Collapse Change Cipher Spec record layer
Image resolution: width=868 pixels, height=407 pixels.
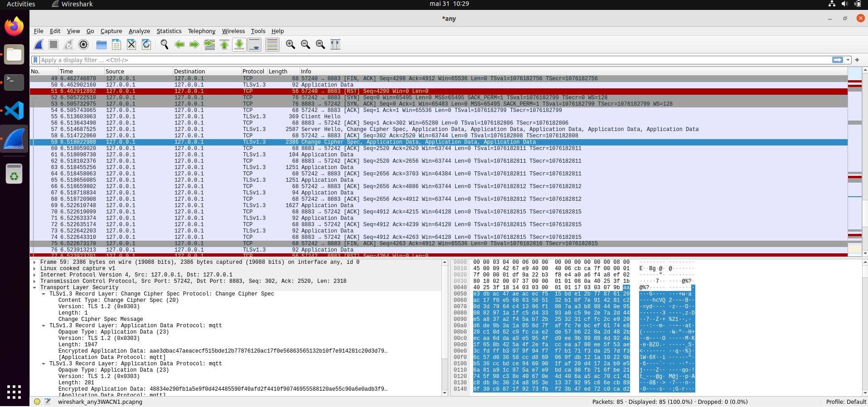pos(44,294)
